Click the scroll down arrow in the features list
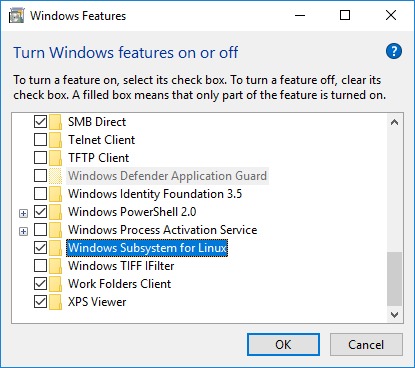 pyautogui.click(x=394, y=315)
